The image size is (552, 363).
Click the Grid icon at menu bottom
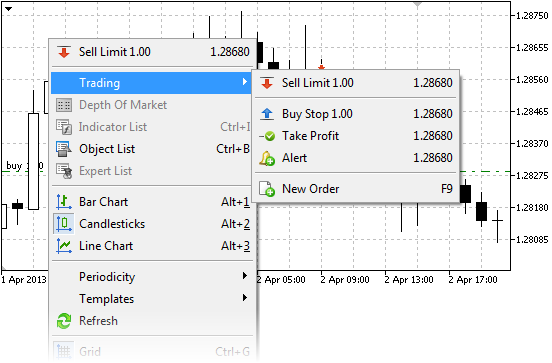click(64, 351)
